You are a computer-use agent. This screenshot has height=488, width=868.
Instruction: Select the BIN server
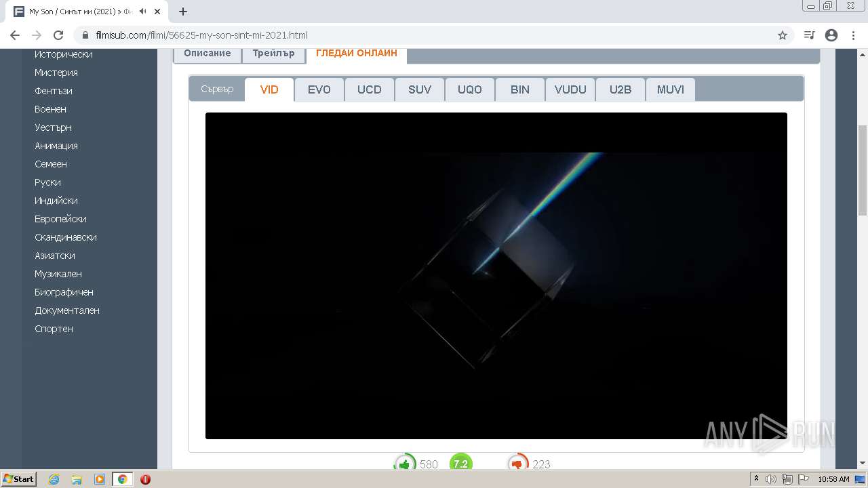[x=520, y=89]
